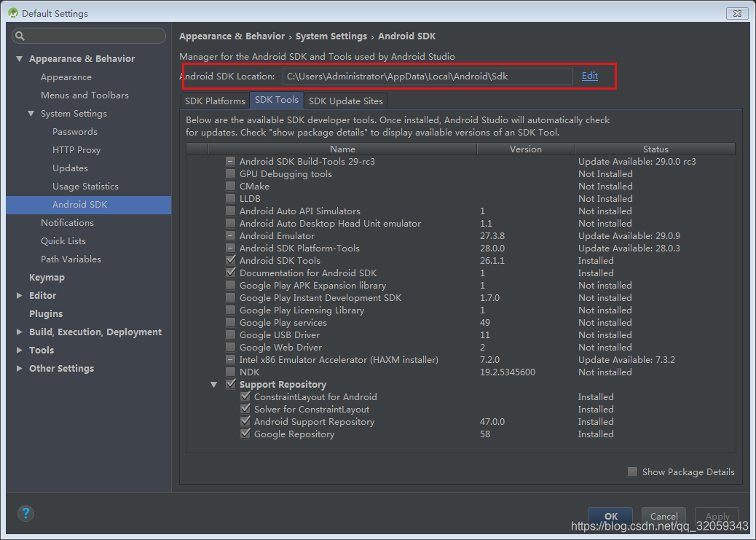Screen dimensions: 756x540
Task: Switch to the SDK Platforms tab
Action: tap(215, 101)
